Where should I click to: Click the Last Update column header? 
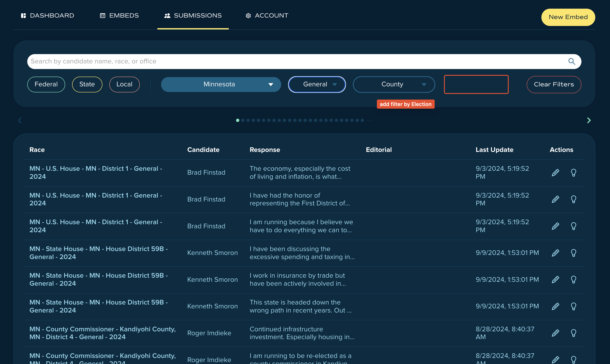pyautogui.click(x=494, y=150)
